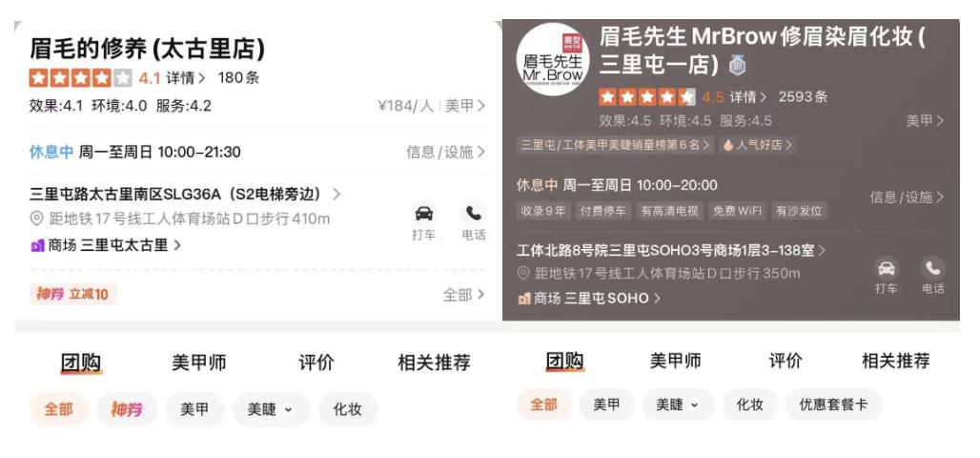Open the 三里屯/工体美甲美睫销量榜第6名 tag
Screen dimensions: 980x458
point(615,145)
